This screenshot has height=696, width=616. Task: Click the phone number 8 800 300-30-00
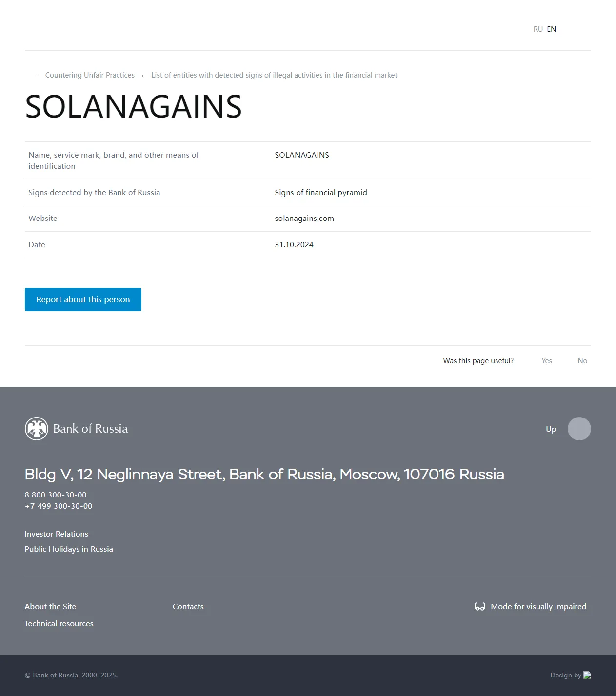(56, 495)
